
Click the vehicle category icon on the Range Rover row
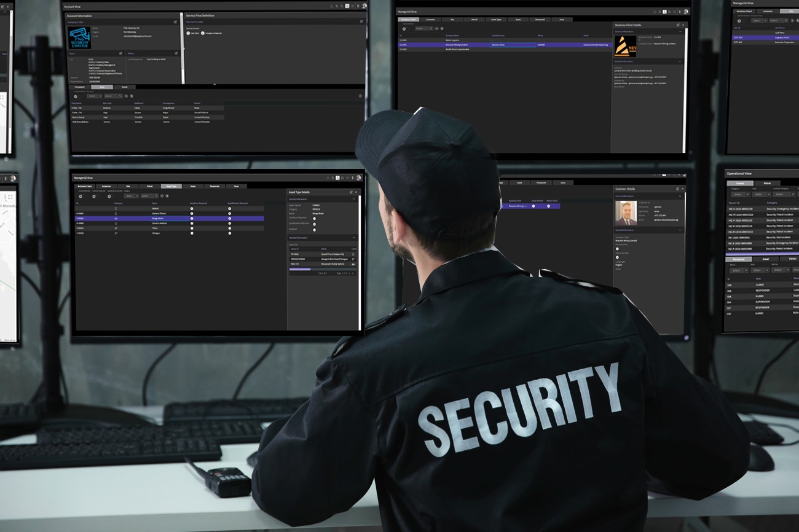pyautogui.click(x=116, y=217)
